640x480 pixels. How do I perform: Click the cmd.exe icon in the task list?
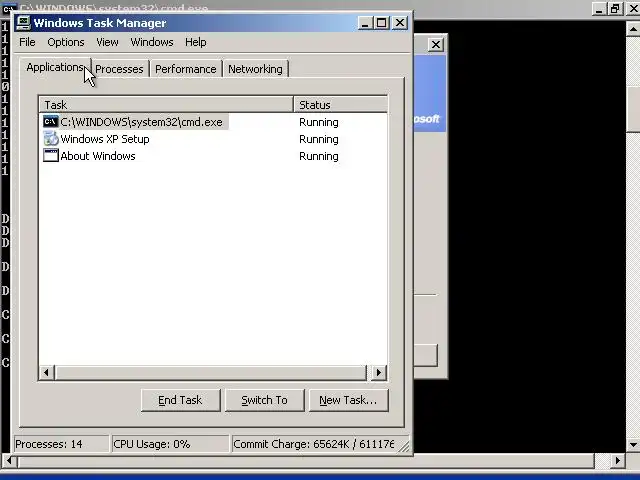[51, 122]
